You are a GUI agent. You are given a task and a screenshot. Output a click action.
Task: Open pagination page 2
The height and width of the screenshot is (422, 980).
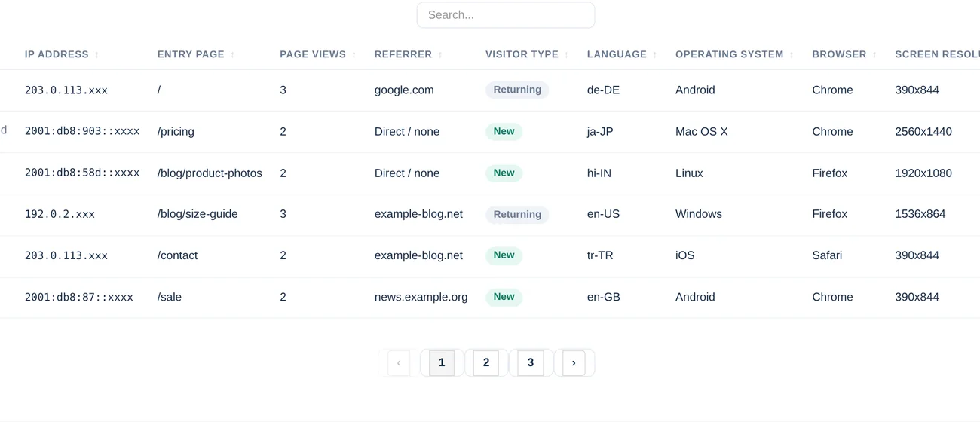click(486, 363)
